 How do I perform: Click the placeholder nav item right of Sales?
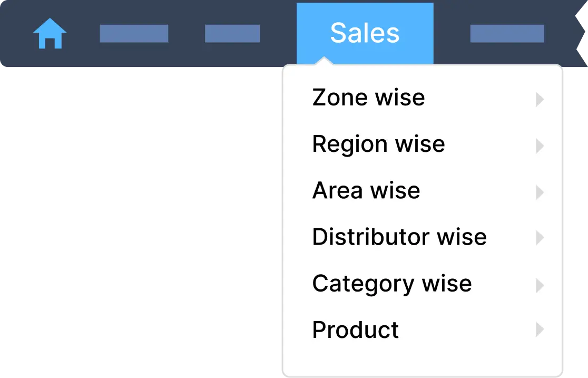click(x=507, y=34)
